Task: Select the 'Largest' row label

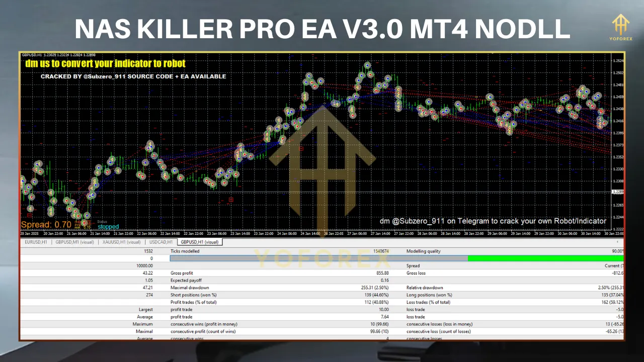Action: (145, 310)
